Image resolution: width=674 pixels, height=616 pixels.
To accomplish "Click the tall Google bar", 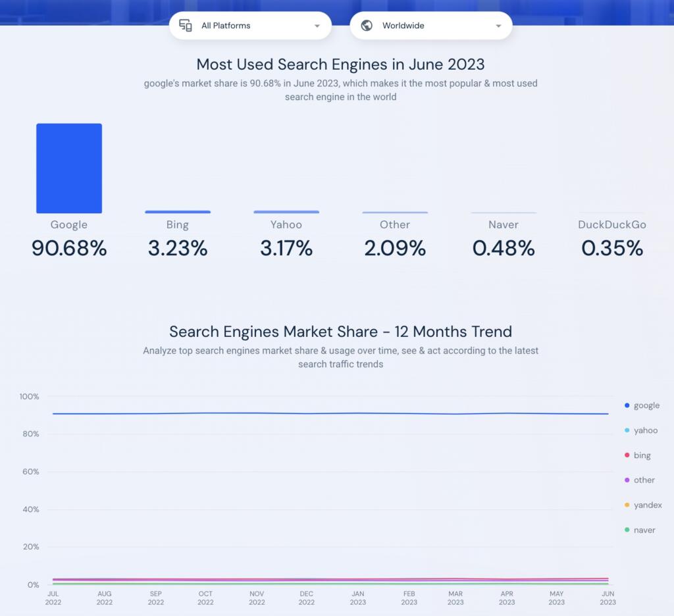I will point(69,168).
